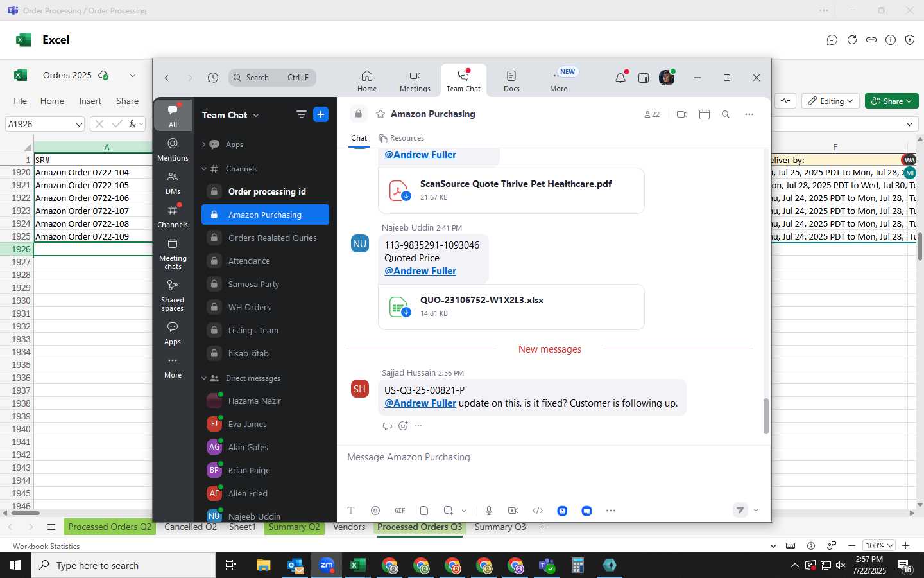The width and height of the screenshot is (924, 578).
Task: Expand the send options dropdown arrow
Action: point(756,510)
